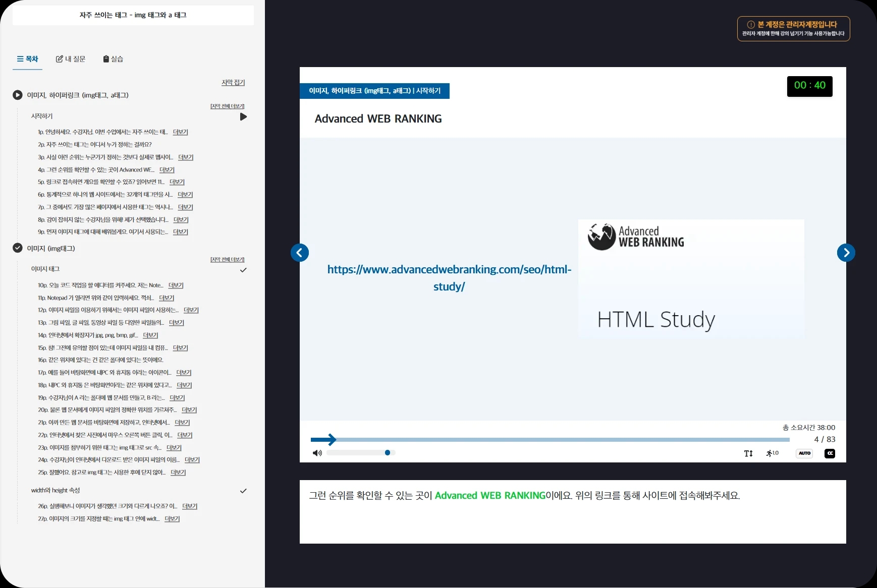This screenshot has height=588, width=877.
Task: Expand 더보기 for subtitle 8p
Action: [x=181, y=220]
